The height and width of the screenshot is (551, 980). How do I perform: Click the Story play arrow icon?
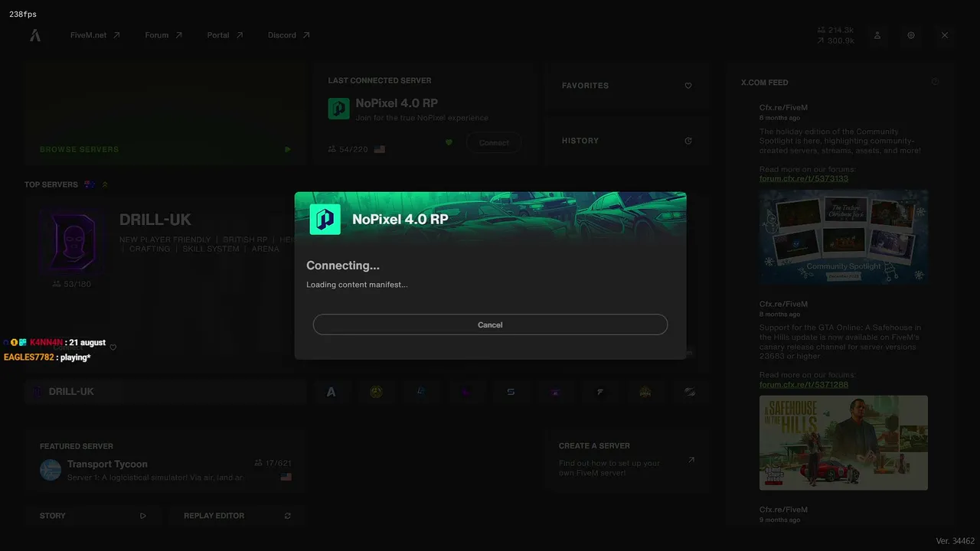pos(143,516)
